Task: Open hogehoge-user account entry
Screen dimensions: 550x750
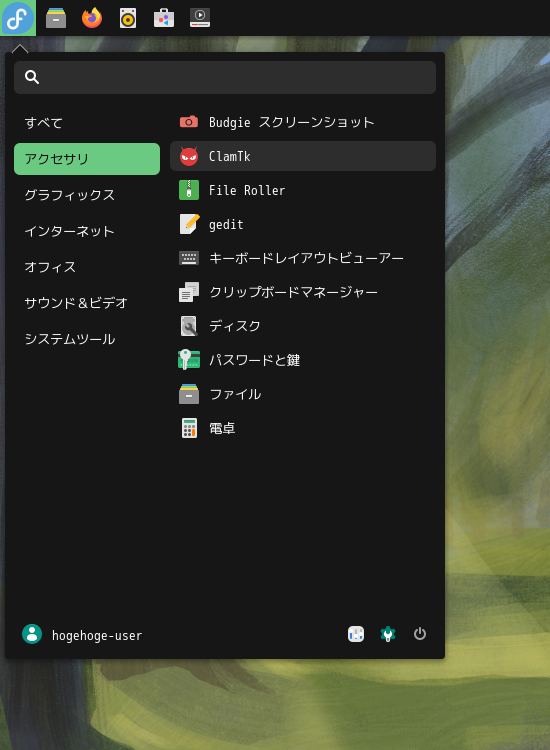Action: point(82,635)
